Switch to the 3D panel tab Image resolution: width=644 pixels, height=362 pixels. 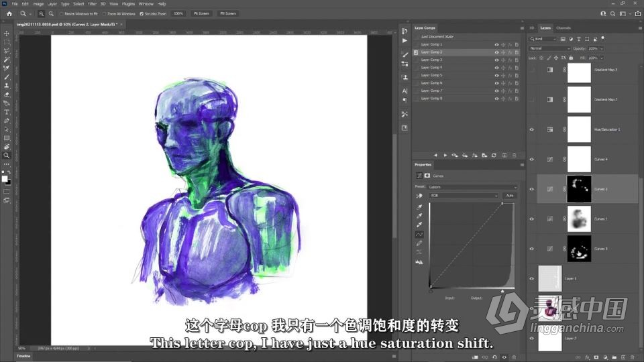tap(532, 28)
